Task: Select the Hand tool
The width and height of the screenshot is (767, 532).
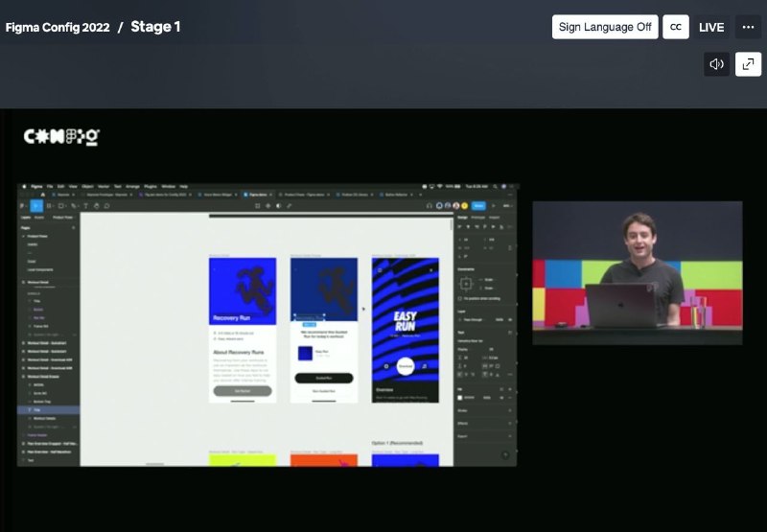Action: [x=97, y=206]
